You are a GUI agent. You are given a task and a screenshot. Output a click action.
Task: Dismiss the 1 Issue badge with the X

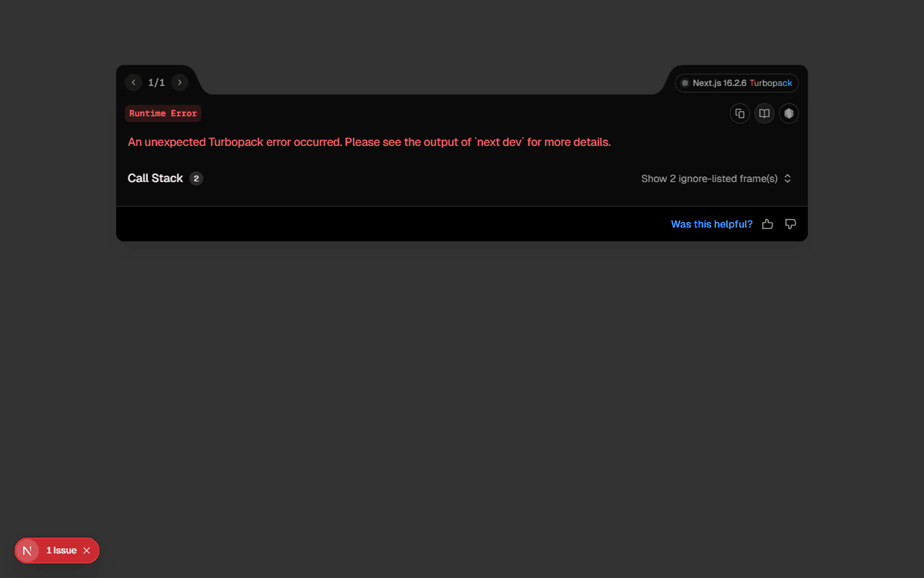tap(87, 551)
